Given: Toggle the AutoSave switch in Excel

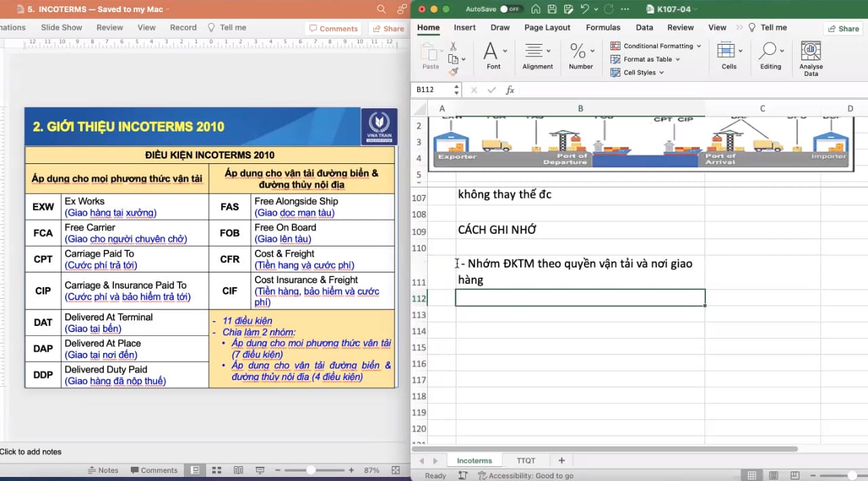Looking at the screenshot, I should coord(510,9).
